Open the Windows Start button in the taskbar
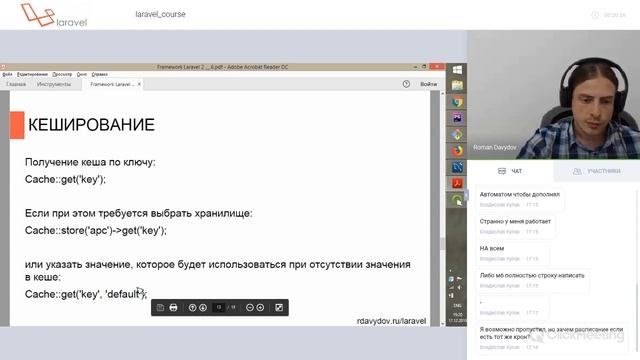The height and width of the screenshot is (360, 640). tap(457, 70)
